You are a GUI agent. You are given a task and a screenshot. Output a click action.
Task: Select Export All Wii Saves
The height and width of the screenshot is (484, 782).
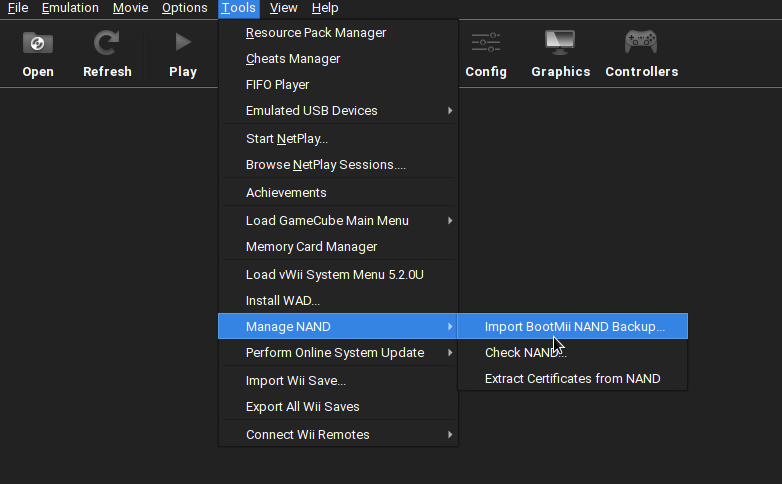303,407
